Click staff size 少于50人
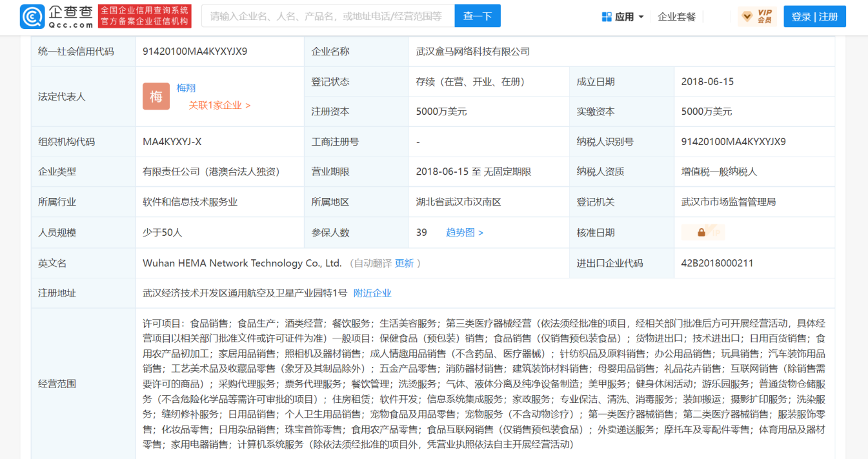The image size is (868, 459). (x=163, y=233)
